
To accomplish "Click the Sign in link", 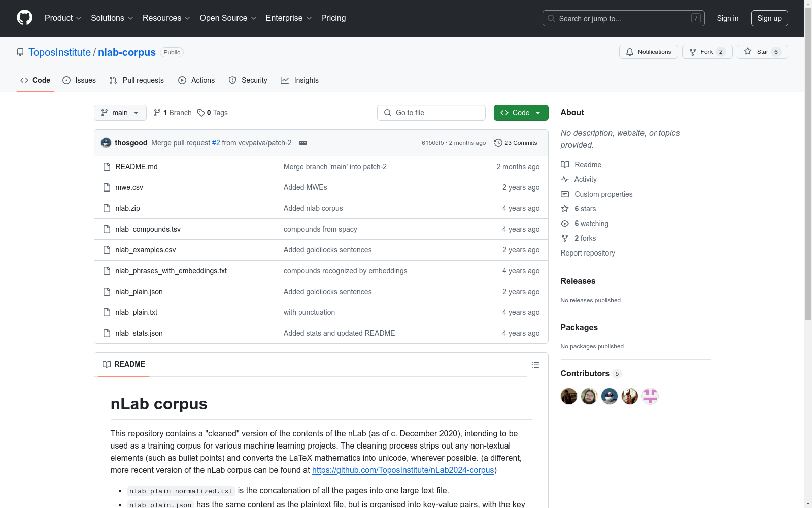I will pyautogui.click(x=727, y=18).
